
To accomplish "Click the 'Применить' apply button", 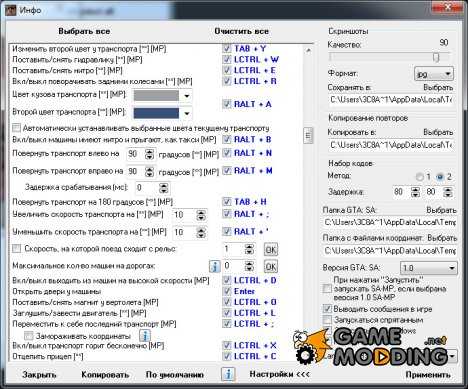I will (428, 375).
